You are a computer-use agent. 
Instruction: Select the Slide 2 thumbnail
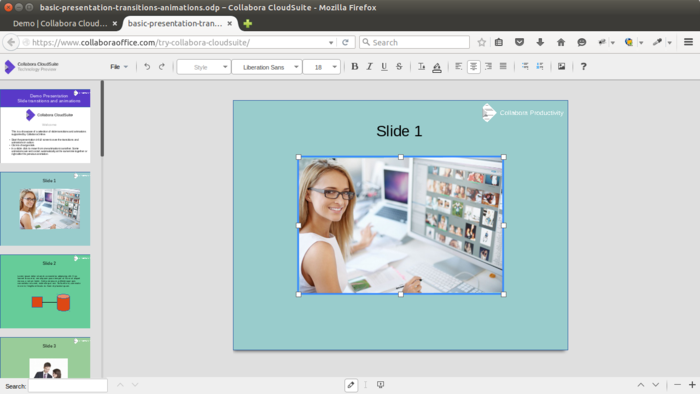coord(45,291)
